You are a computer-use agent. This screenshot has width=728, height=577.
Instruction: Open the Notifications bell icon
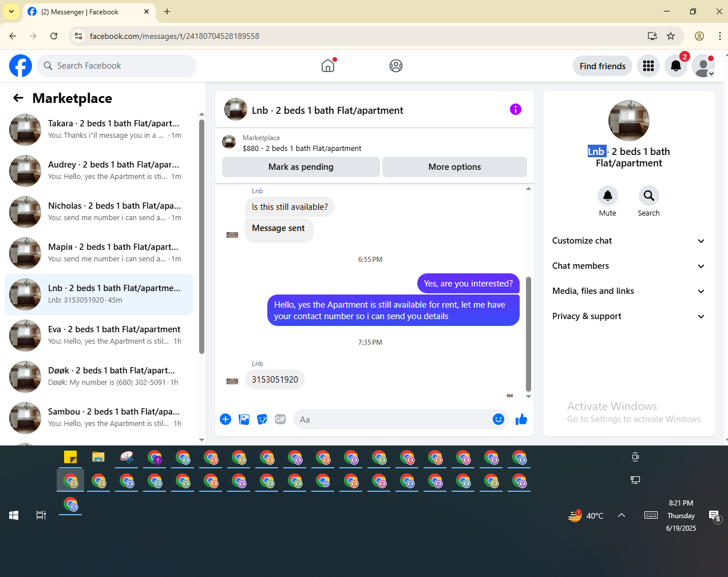tap(676, 66)
